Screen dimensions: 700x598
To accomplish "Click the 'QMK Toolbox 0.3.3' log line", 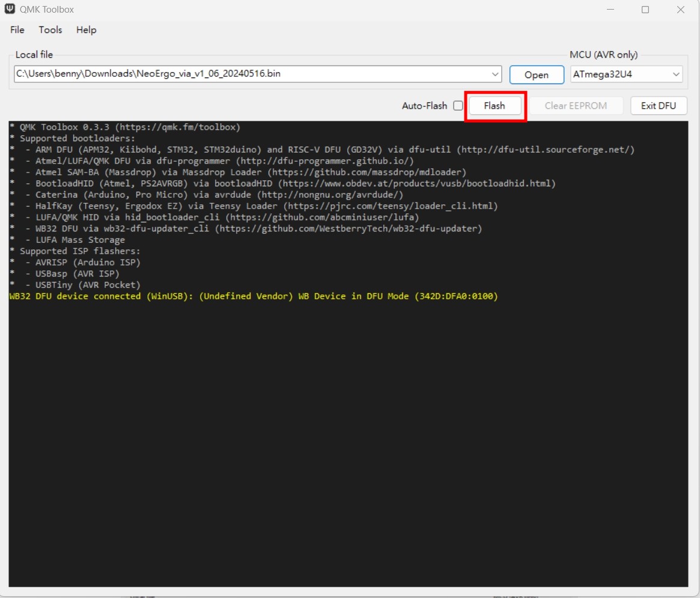I will click(x=125, y=127).
